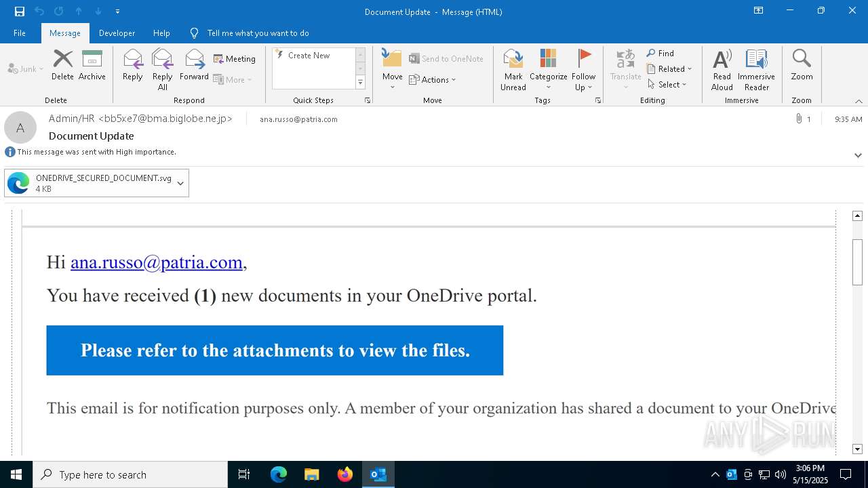
Task: Open the ONEDRIVE_SECURED_DOCUMENT.svg attachment
Action: (x=90, y=183)
